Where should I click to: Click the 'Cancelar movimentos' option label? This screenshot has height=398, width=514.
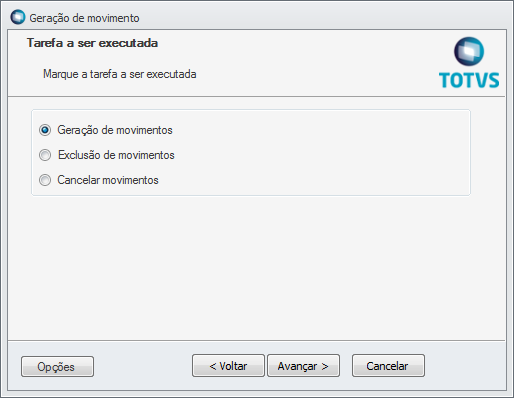108,180
